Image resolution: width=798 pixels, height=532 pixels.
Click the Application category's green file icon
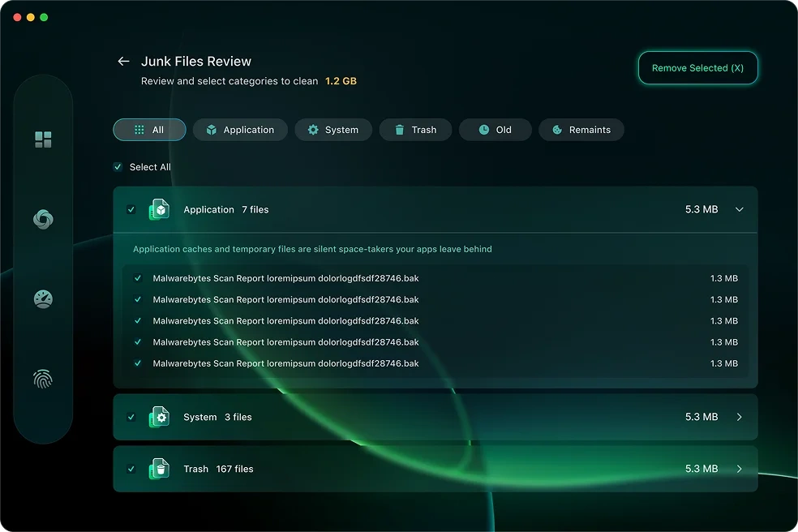[159, 209]
